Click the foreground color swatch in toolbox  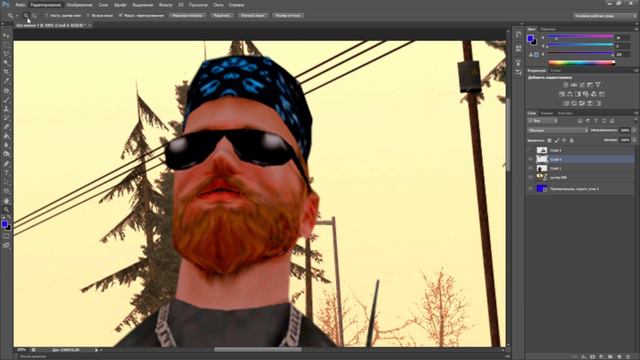point(4,224)
